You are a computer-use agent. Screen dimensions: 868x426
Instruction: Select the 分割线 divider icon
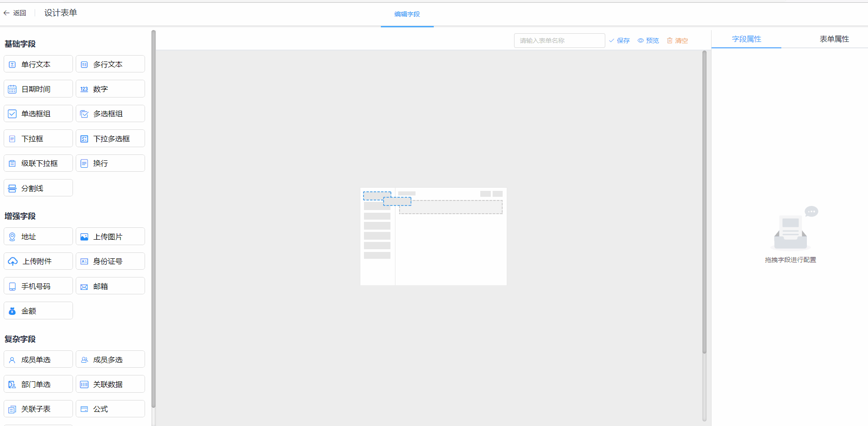[x=12, y=189]
